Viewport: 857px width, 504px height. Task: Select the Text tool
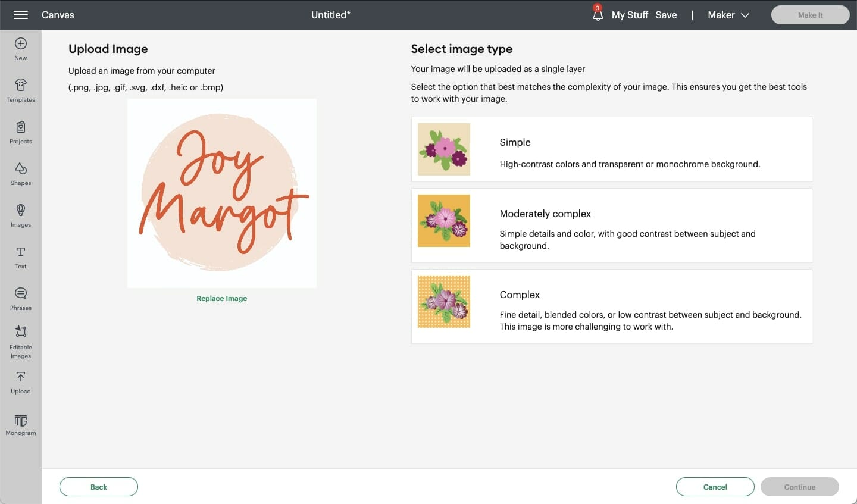(x=21, y=257)
